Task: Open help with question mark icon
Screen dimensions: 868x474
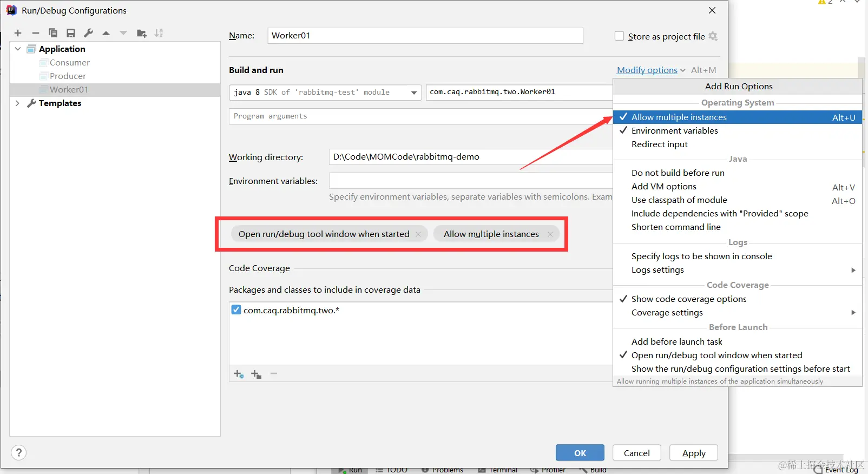Action: pyautogui.click(x=19, y=453)
